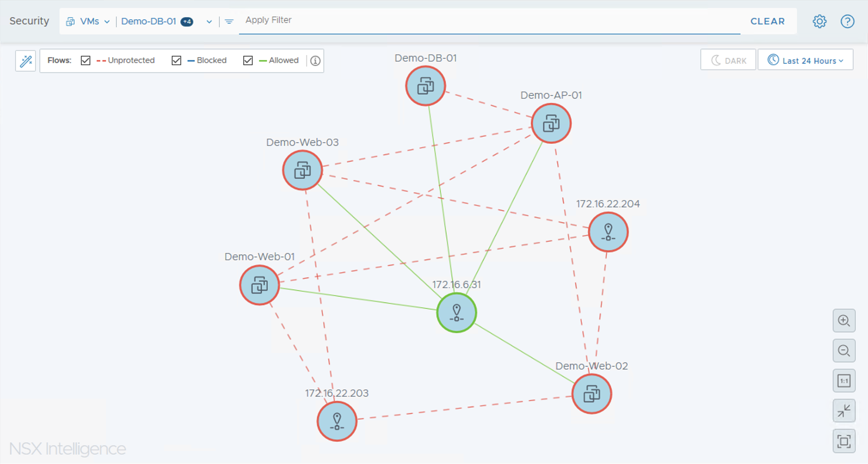Uncheck the Blocked flows checkbox
The height and width of the screenshot is (464, 868).
[x=176, y=60]
